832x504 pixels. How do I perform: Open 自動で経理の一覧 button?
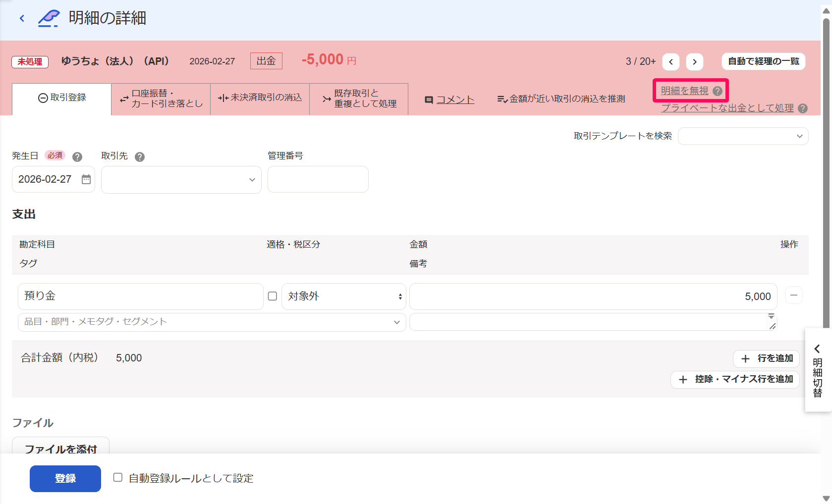click(764, 61)
